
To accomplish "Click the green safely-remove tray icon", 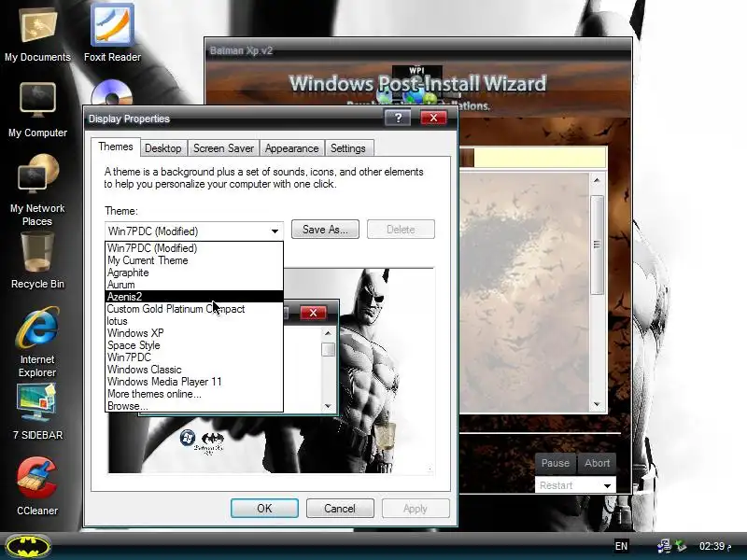I will (681, 546).
